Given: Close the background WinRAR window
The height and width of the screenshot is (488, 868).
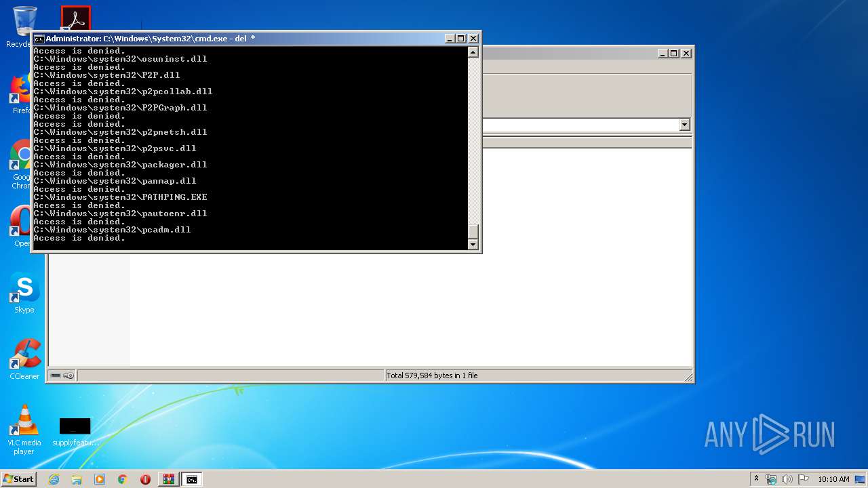Looking at the screenshot, I should [686, 53].
